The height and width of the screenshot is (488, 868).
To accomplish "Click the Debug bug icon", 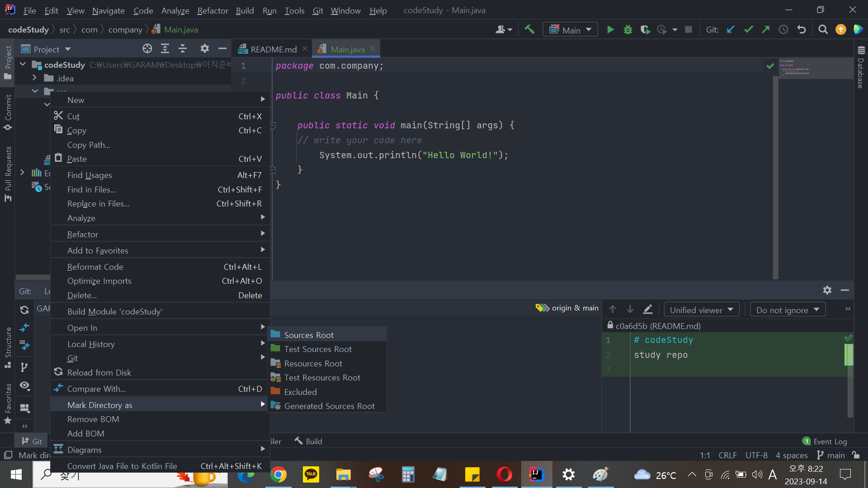I will [x=628, y=30].
